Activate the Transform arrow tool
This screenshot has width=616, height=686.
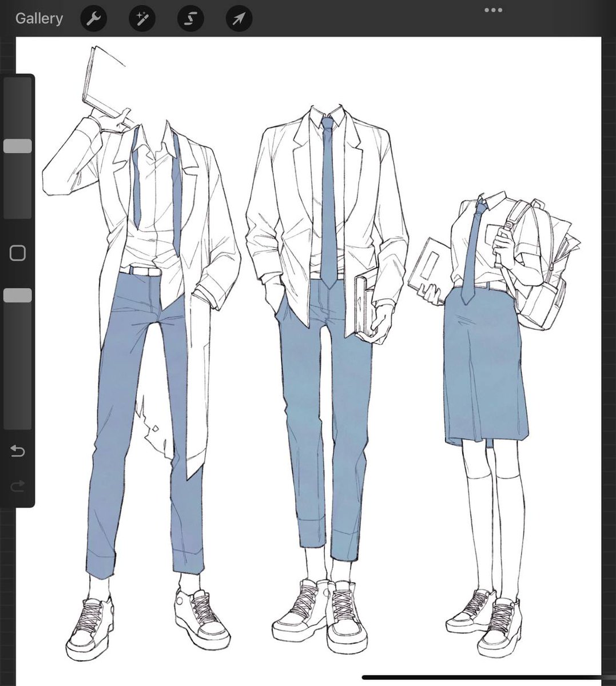pyautogui.click(x=238, y=19)
